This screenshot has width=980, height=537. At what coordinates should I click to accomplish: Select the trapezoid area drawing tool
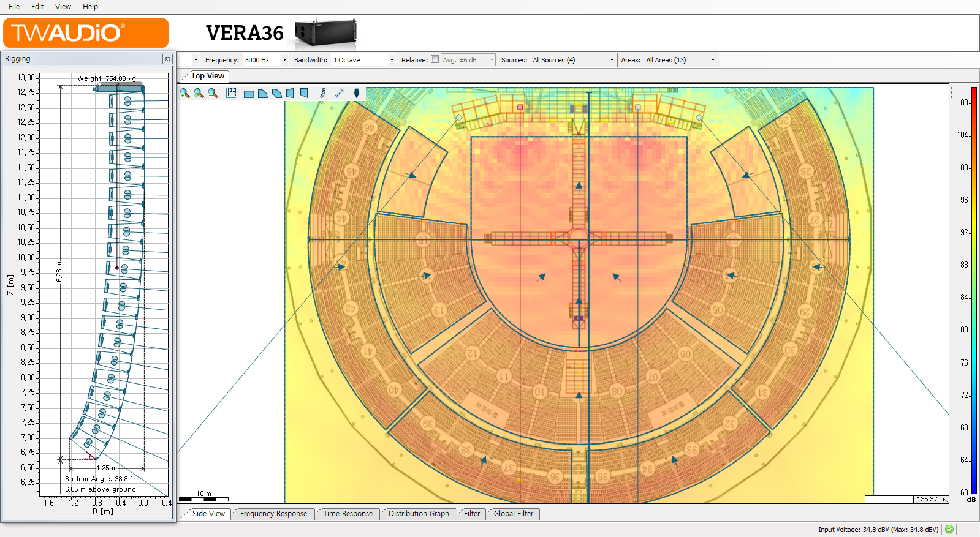(x=291, y=94)
